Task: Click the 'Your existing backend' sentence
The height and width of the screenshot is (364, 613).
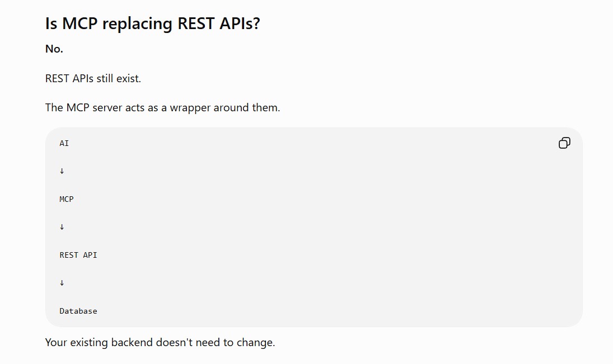Action: click(x=160, y=343)
